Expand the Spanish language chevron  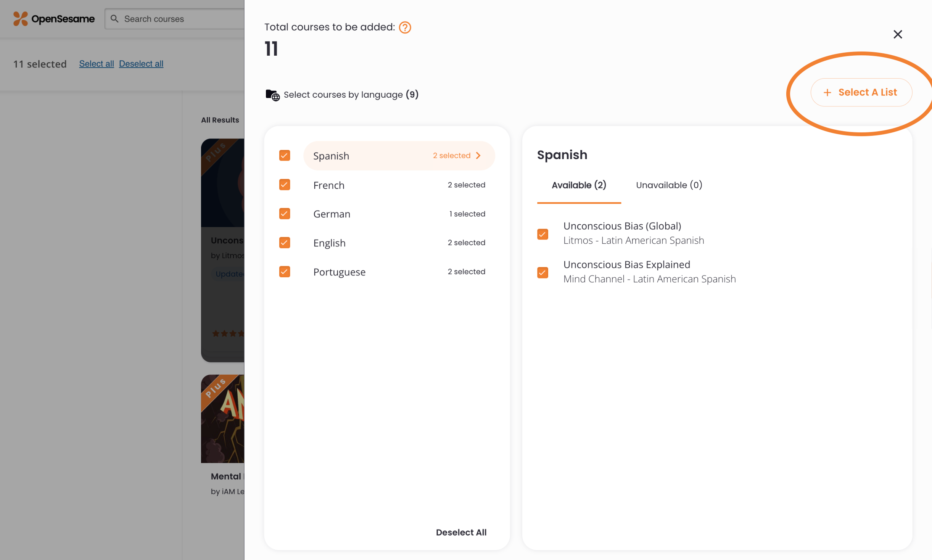click(x=478, y=155)
